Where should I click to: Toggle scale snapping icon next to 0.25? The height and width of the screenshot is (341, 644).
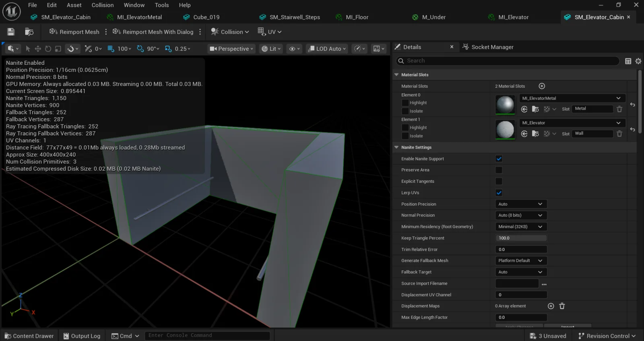[168, 49]
